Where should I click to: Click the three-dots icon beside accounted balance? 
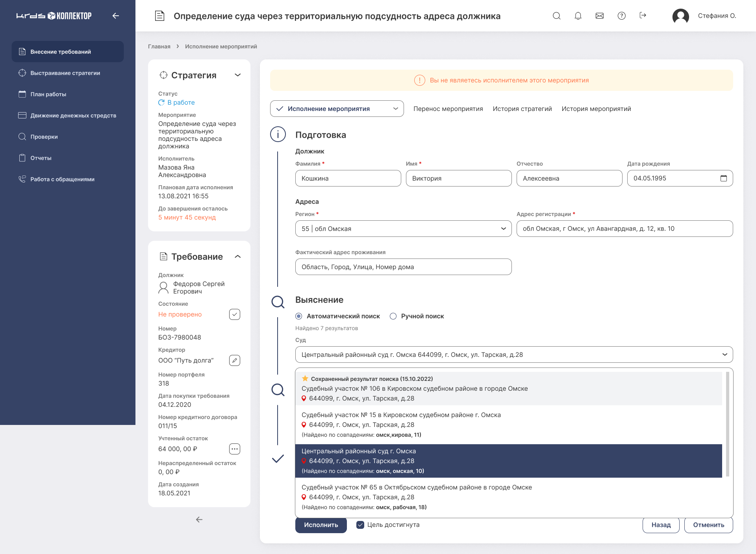pyautogui.click(x=235, y=449)
